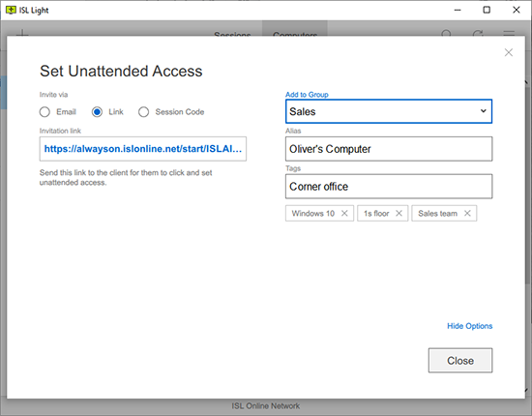Remove the Sales team tag
532x416 pixels.
pyautogui.click(x=467, y=214)
